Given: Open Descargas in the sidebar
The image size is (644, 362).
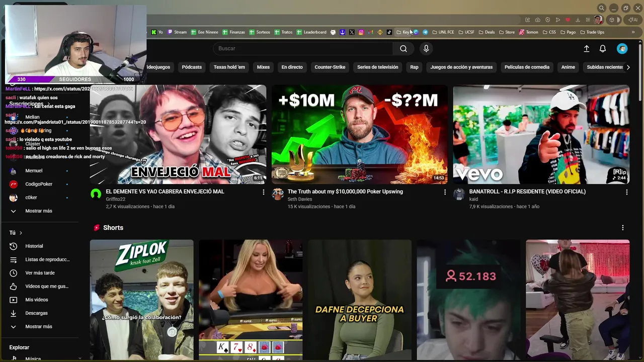Looking at the screenshot, I should click(x=40, y=313).
